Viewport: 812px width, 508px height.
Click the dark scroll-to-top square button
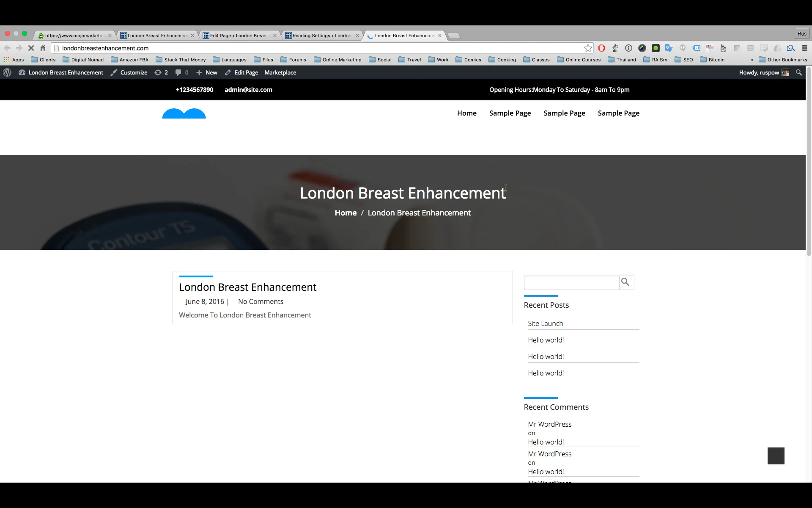point(776,456)
